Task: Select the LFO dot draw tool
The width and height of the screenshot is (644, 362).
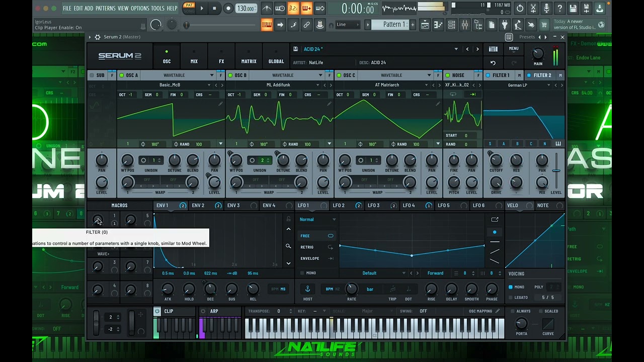Action: tap(495, 232)
